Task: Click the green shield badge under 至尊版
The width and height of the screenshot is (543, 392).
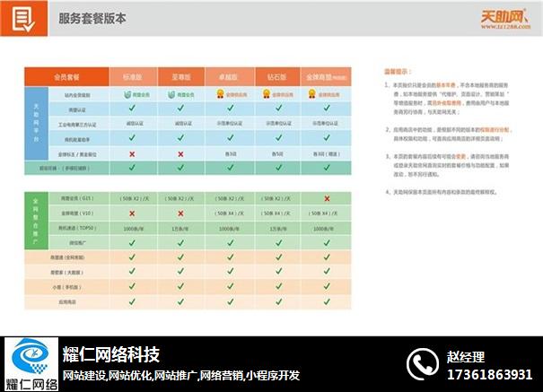Action: tap(171, 94)
